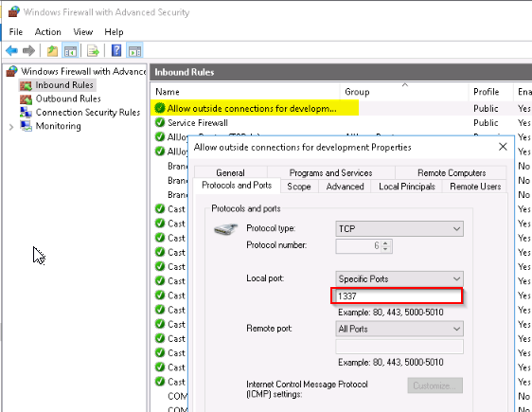The height and width of the screenshot is (412, 532).
Task: Open the Local port Specific Ports dropdown
Action: [x=399, y=279]
